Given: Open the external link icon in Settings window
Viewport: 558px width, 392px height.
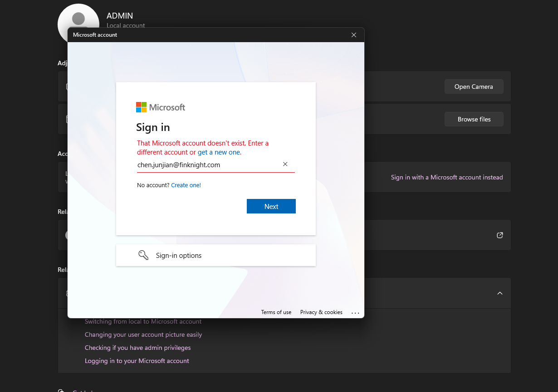Looking at the screenshot, I should (500, 235).
